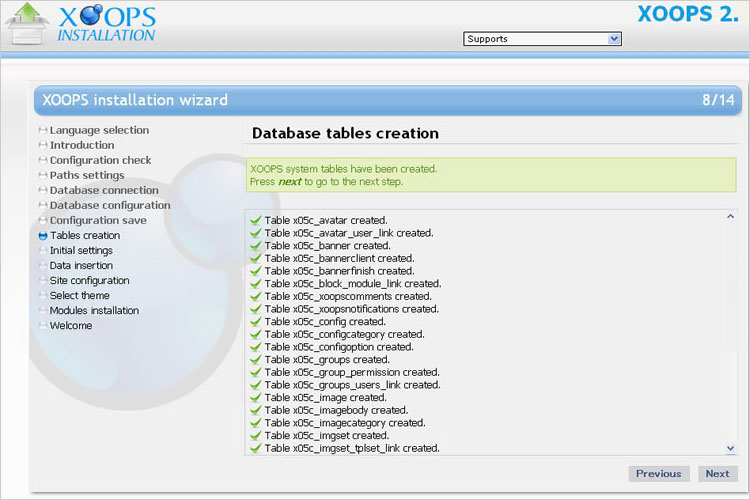Click green checkmark beside x05c_image created
This screenshot has height=500, width=750.
pos(256,398)
